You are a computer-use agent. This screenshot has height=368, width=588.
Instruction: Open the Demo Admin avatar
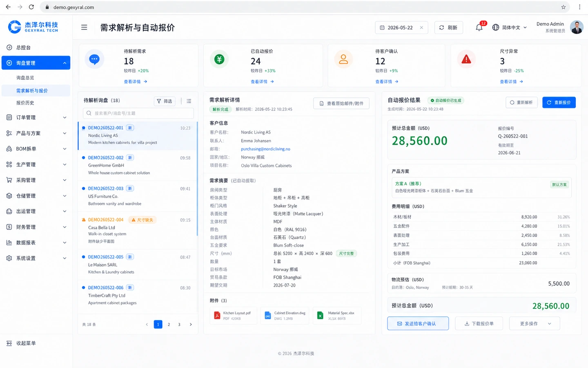(577, 27)
